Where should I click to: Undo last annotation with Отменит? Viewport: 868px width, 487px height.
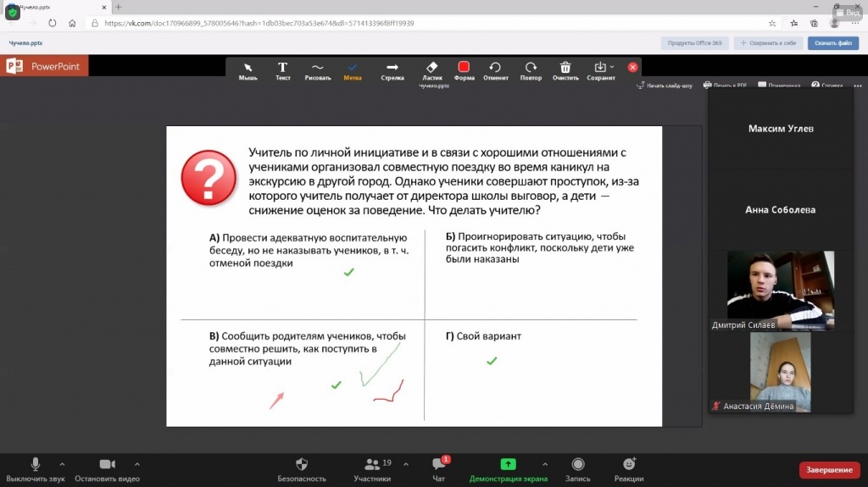point(495,70)
